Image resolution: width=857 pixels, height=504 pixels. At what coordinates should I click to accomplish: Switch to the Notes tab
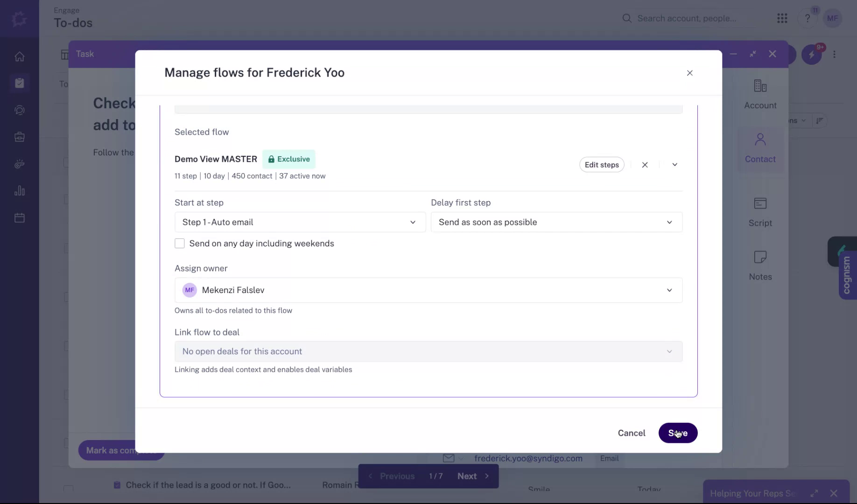coord(760,266)
